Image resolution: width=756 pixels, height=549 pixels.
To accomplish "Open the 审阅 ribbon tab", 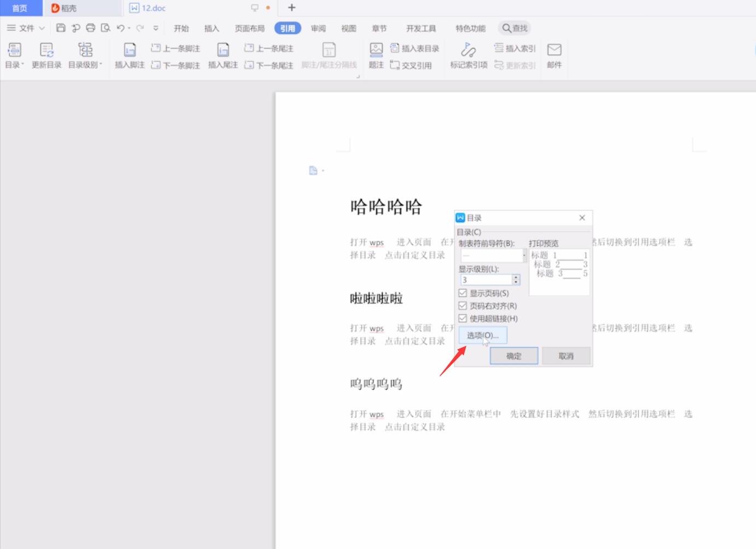I will tap(318, 28).
